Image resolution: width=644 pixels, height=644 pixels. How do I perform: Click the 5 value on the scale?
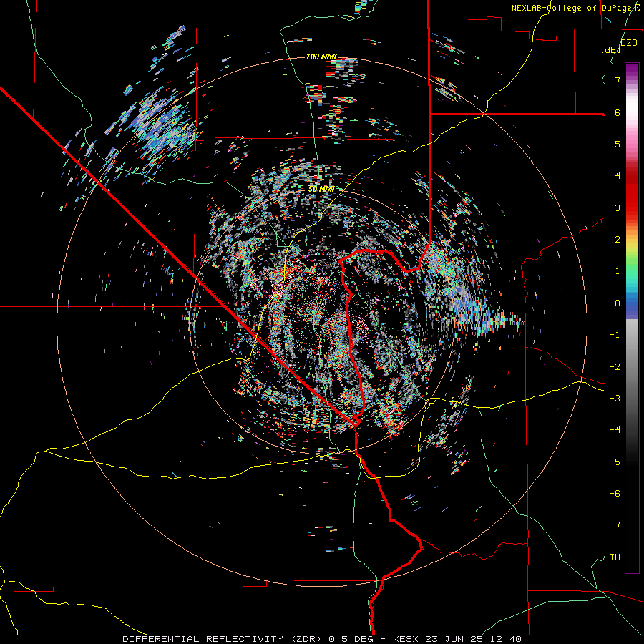tap(618, 144)
